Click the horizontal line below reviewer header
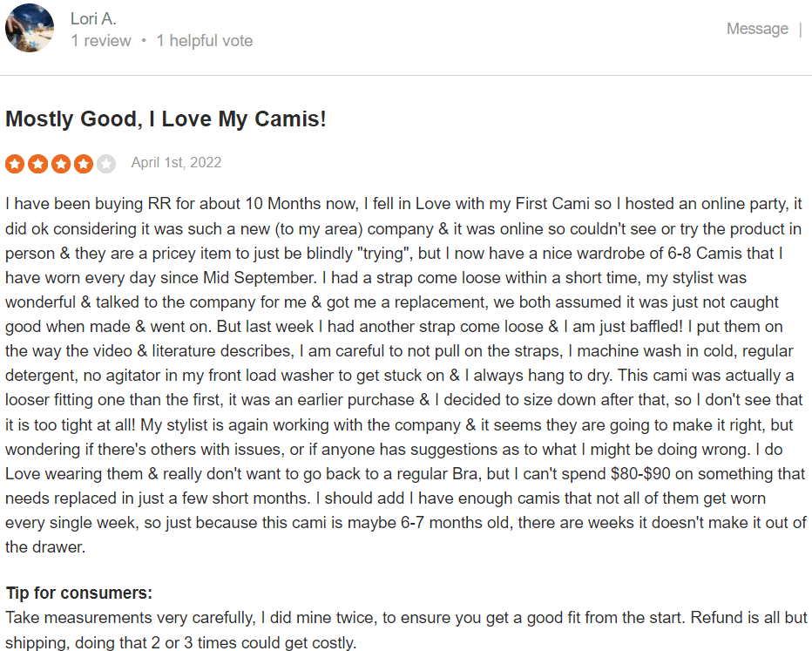 (x=406, y=76)
